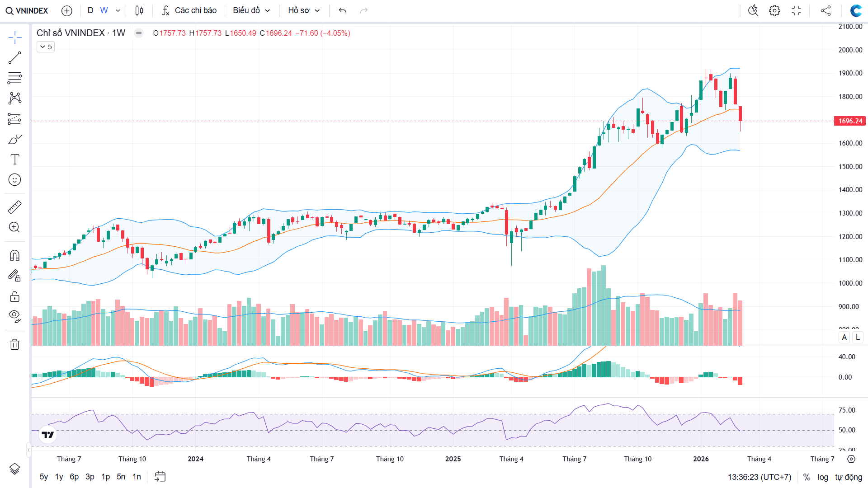Activate the zoom in tool

pyautogui.click(x=14, y=227)
